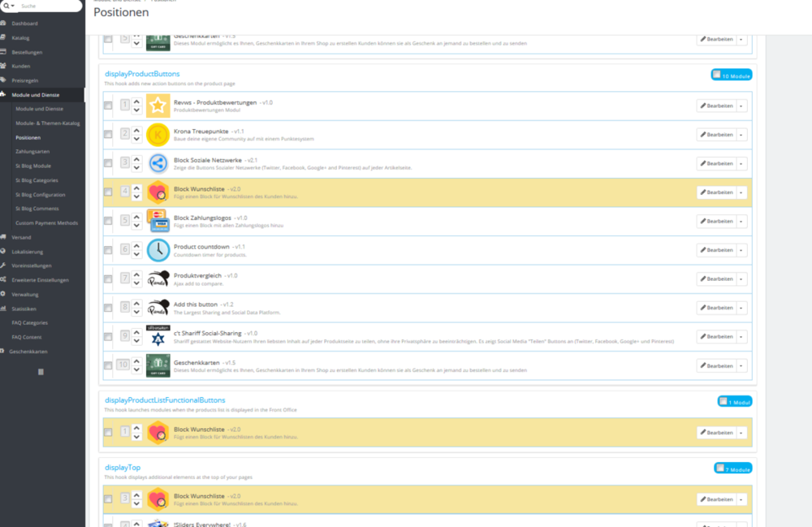The image size is (812, 527).
Task: Click the Revws Produktbewertungen star icon
Action: (x=158, y=106)
